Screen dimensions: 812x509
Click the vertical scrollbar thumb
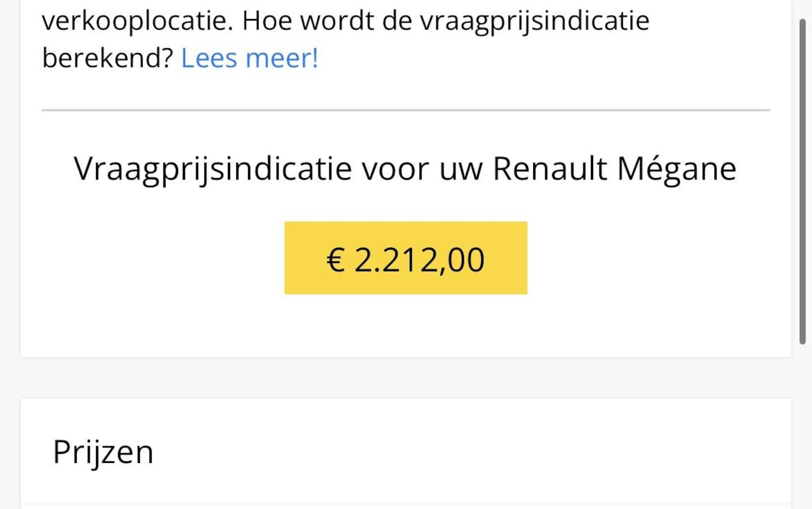[802, 180]
